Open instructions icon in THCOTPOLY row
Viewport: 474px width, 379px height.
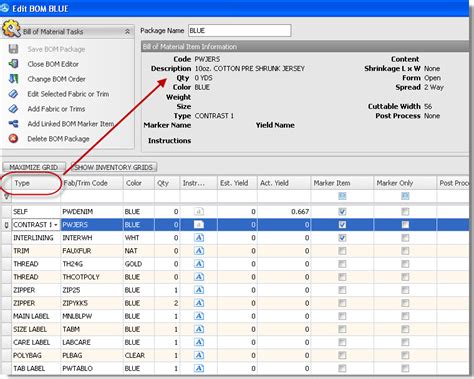pos(199,277)
